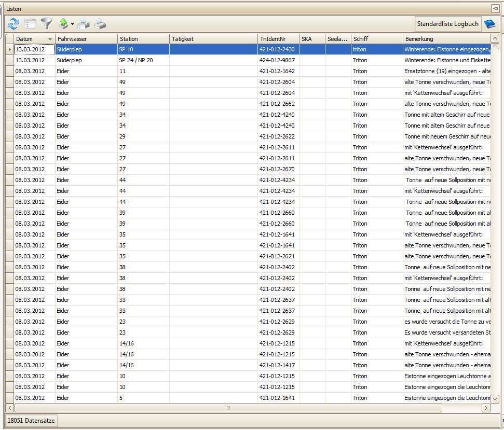Open the list layout form icon

30,24
